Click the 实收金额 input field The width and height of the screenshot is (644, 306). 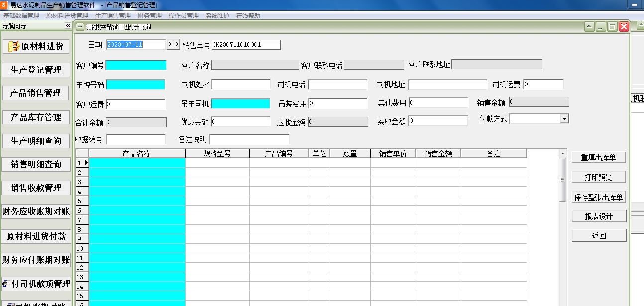click(438, 121)
